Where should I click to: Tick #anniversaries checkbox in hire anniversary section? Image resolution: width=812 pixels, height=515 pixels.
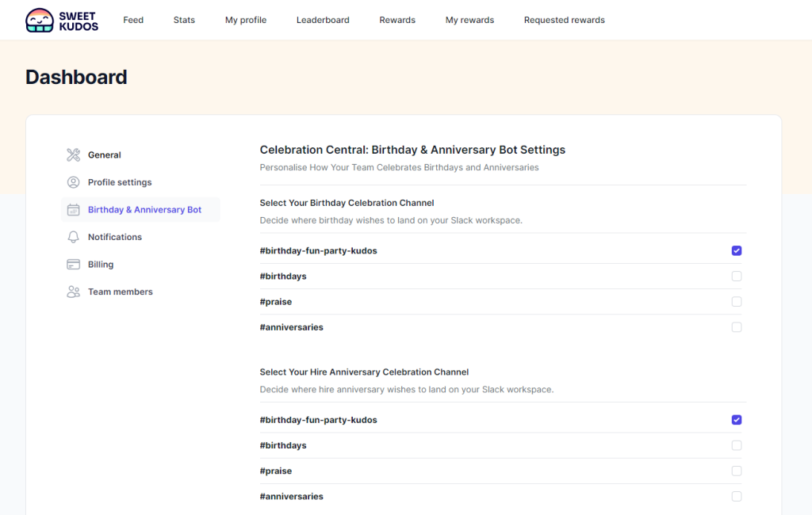click(x=737, y=497)
